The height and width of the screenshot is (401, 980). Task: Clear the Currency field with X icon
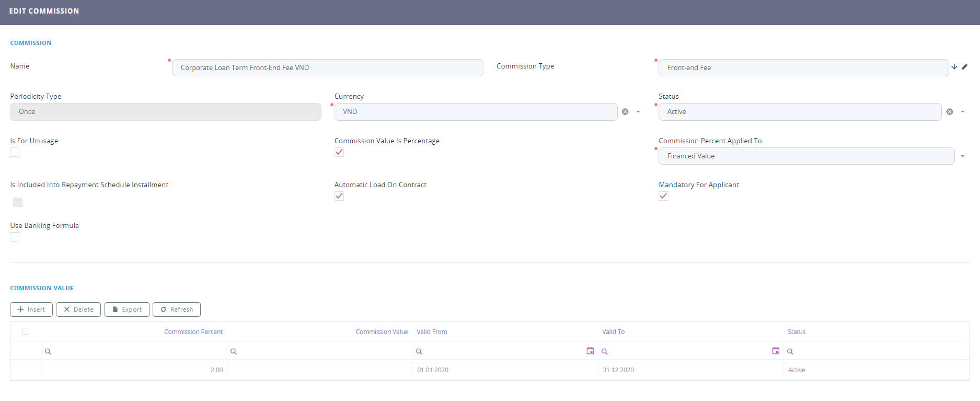(x=625, y=112)
